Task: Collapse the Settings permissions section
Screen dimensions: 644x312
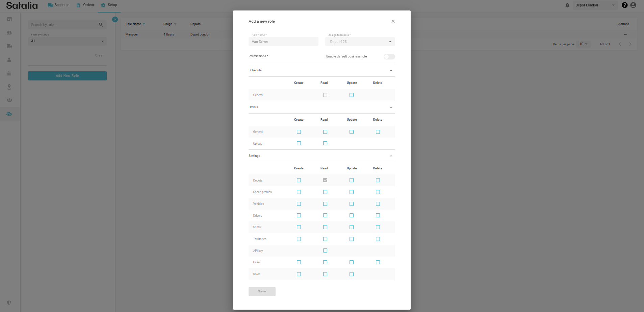Action: (x=391, y=156)
